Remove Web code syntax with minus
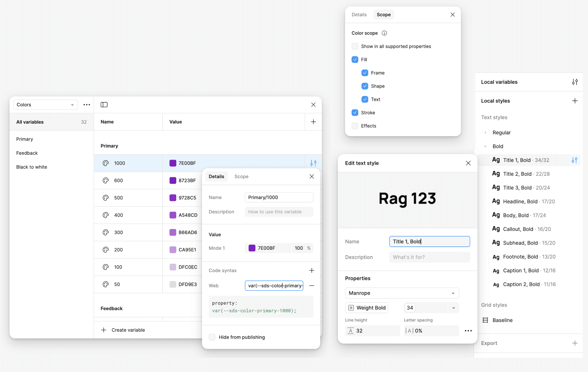 pos(312,286)
